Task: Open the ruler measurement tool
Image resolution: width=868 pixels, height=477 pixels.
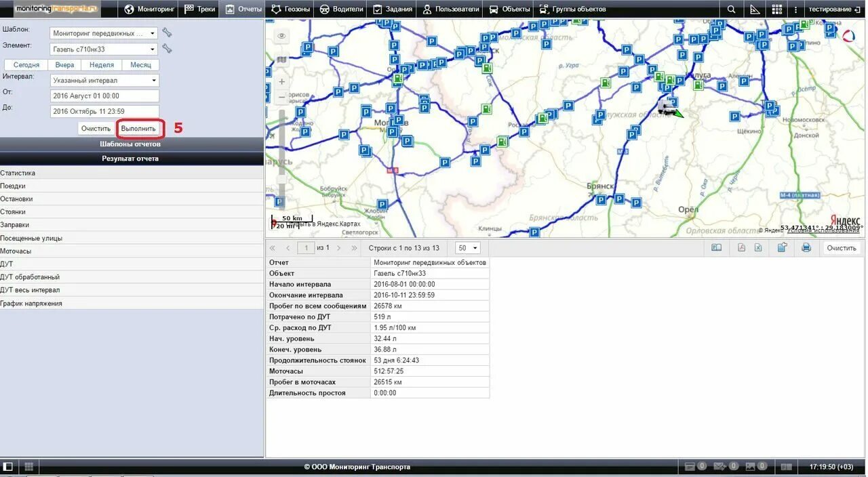Action: point(755,9)
